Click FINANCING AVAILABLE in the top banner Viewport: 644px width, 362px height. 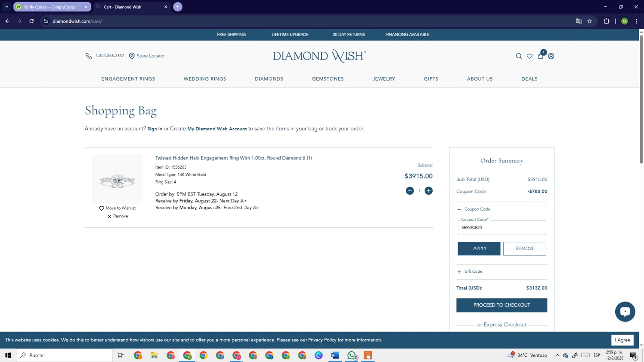click(407, 35)
